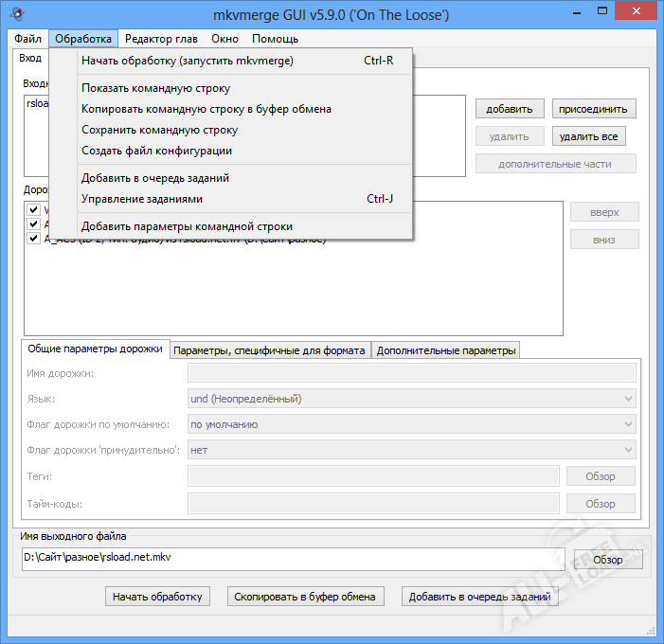Open the Флаг дорожки 'принудительно' dropdown
This screenshot has height=644, width=664.
click(411, 450)
